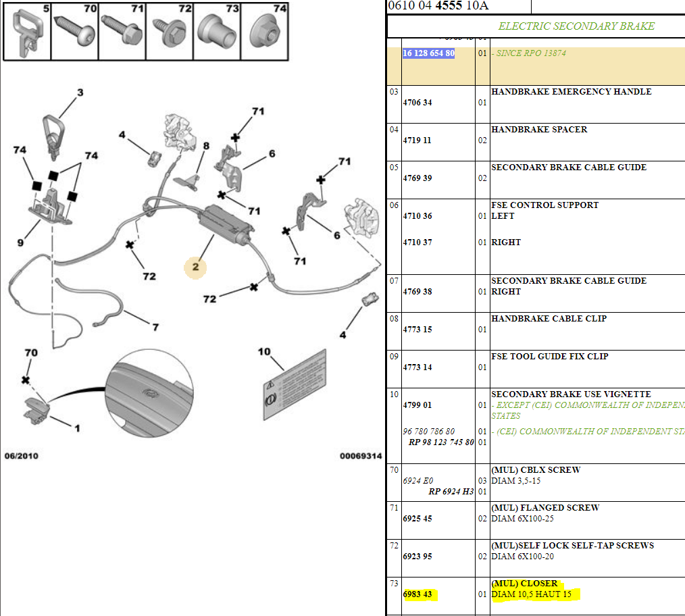Click callout number 3 above emergency handle
685x616 pixels.
80,93
